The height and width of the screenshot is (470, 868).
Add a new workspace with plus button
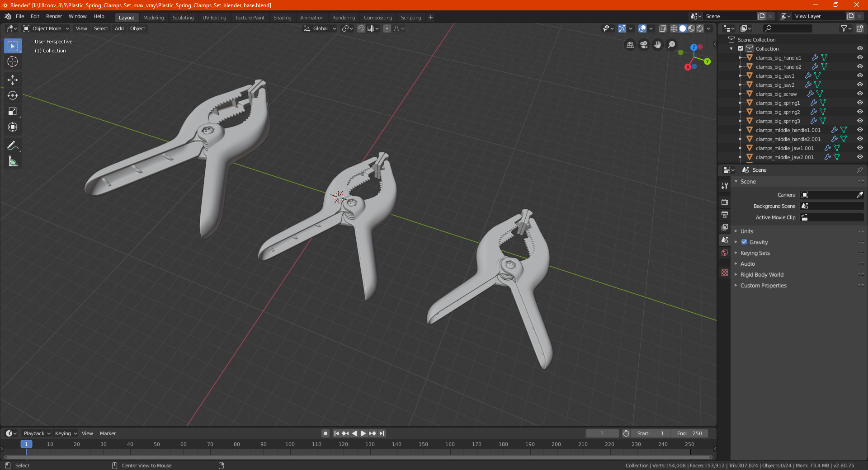pos(430,18)
